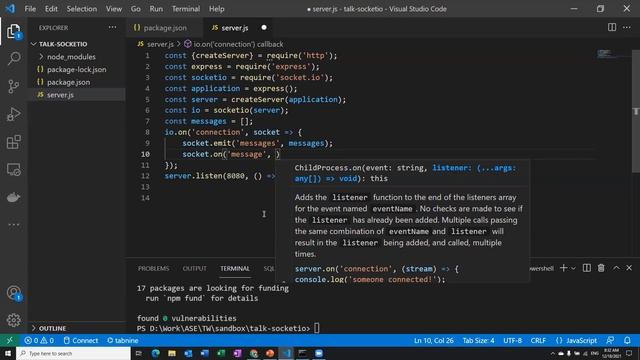Open Manage gear settings icon
The image size is (640, 360).
13,320
